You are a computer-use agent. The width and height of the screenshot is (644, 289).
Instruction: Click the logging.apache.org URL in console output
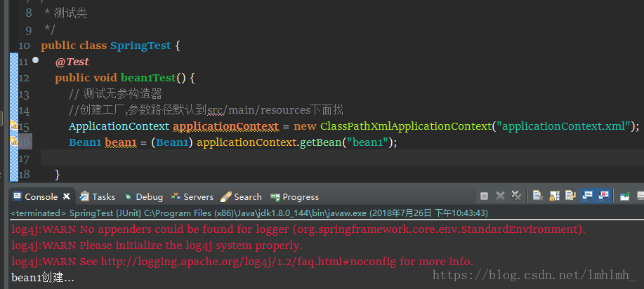[249, 262]
